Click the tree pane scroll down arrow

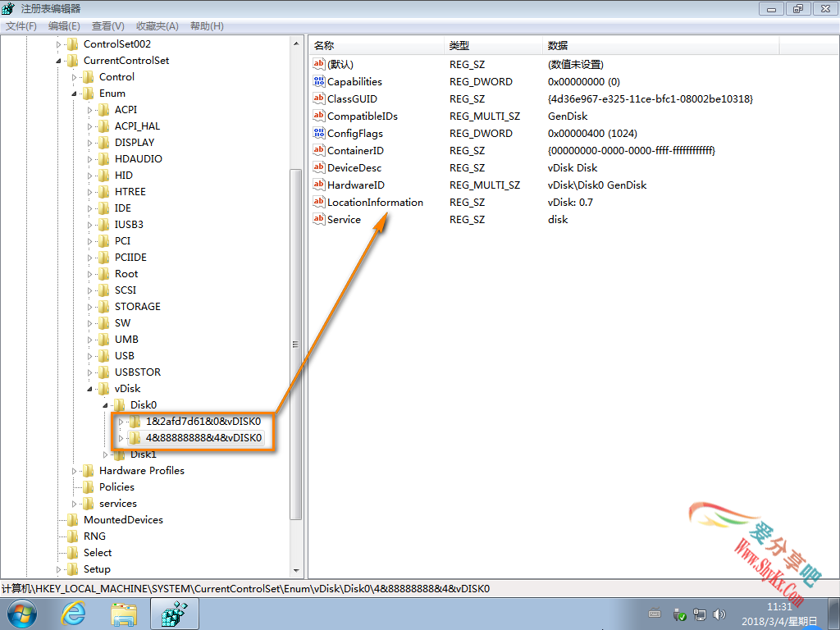(296, 571)
